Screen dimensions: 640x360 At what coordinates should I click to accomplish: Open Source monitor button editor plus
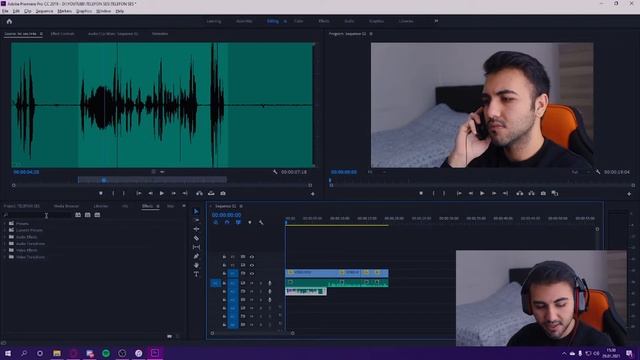coord(313,194)
